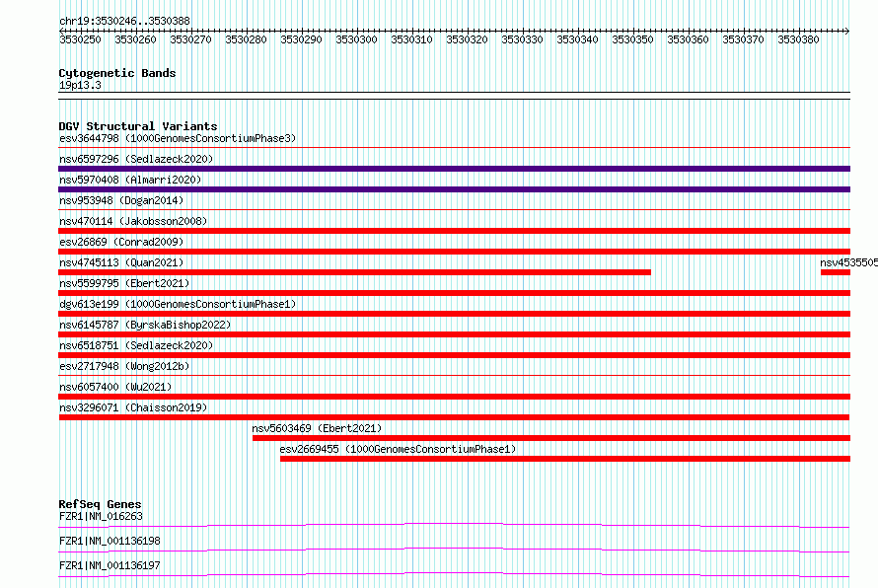Screen dimensions: 878x588
Task: Open variant nsv5970408 (Almarri2020)
Action: point(130,180)
